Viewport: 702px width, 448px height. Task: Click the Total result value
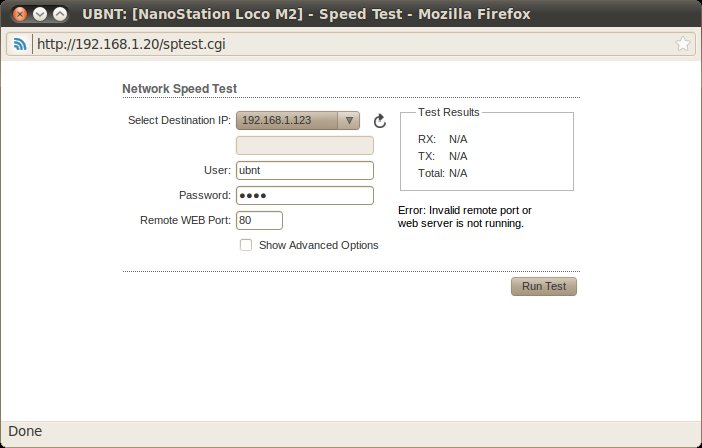(458, 173)
